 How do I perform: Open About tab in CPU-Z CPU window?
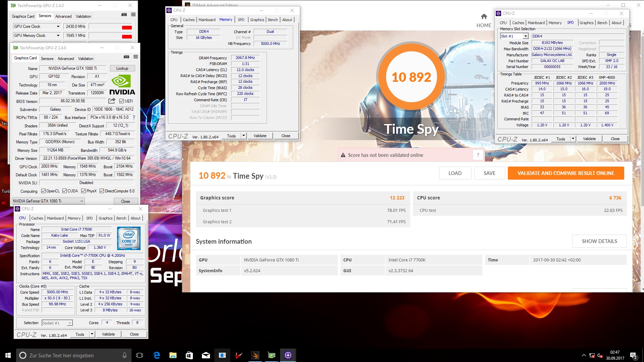pos(136,218)
